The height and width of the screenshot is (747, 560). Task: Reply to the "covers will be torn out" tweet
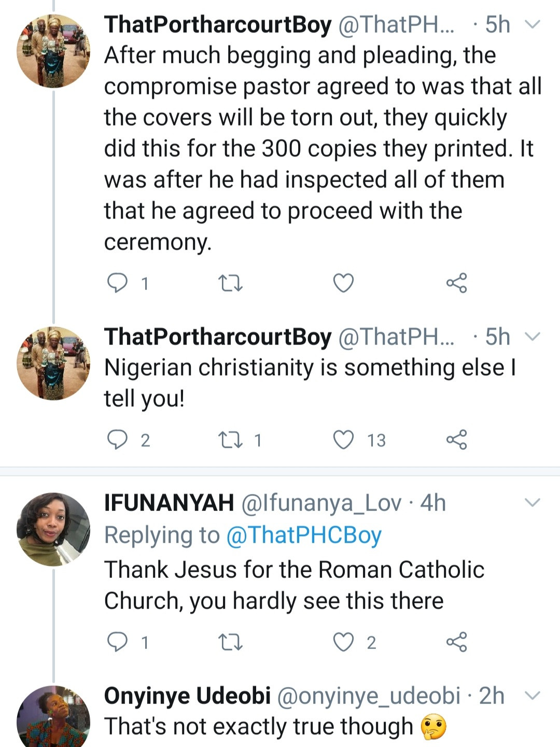[x=117, y=283]
